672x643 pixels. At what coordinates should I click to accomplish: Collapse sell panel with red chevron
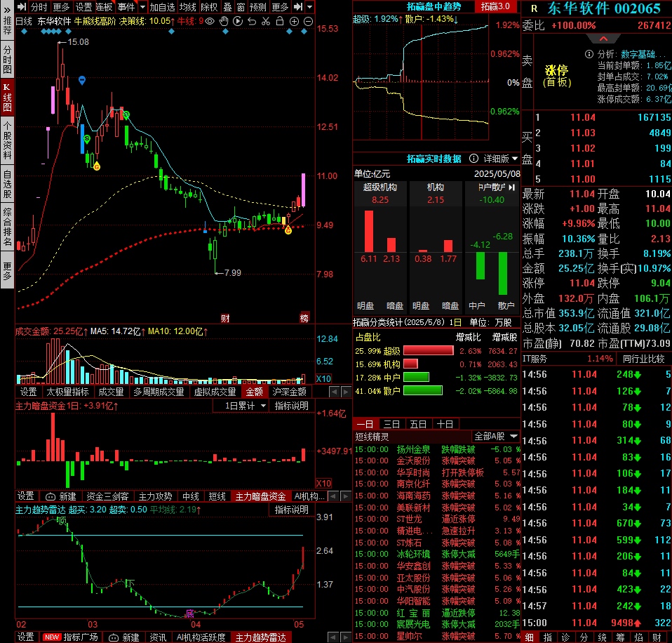[603, 39]
